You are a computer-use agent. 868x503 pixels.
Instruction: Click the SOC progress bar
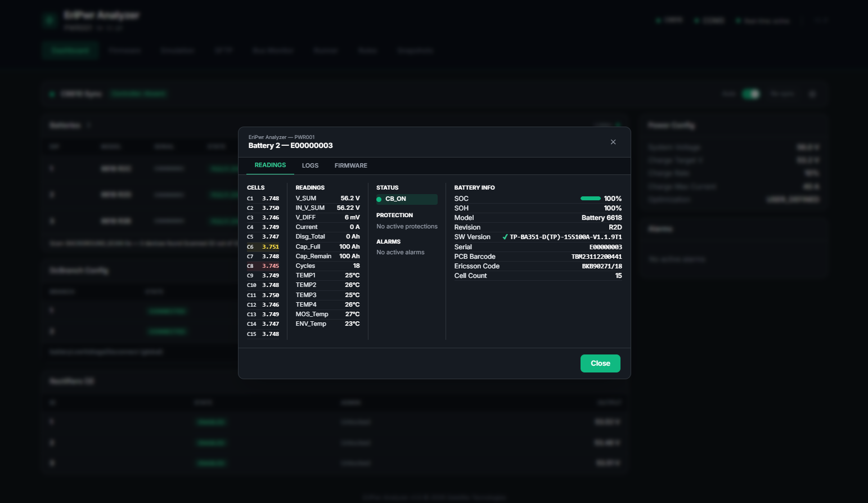tap(590, 199)
